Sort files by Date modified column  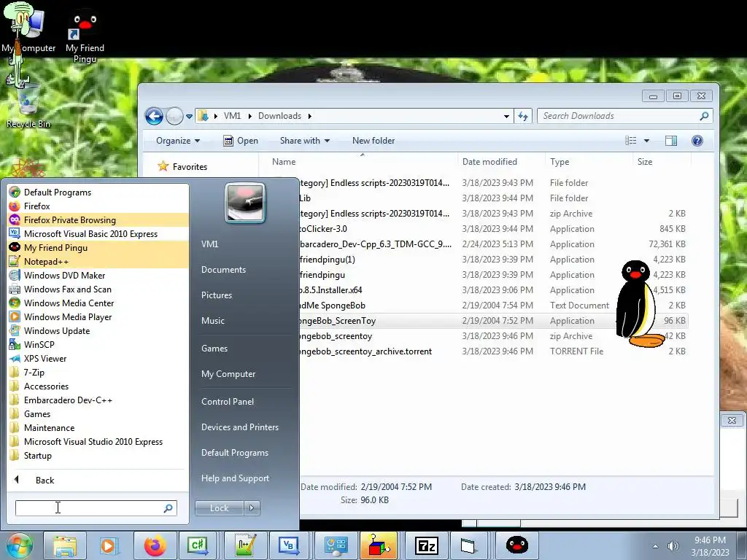[x=489, y=162]
